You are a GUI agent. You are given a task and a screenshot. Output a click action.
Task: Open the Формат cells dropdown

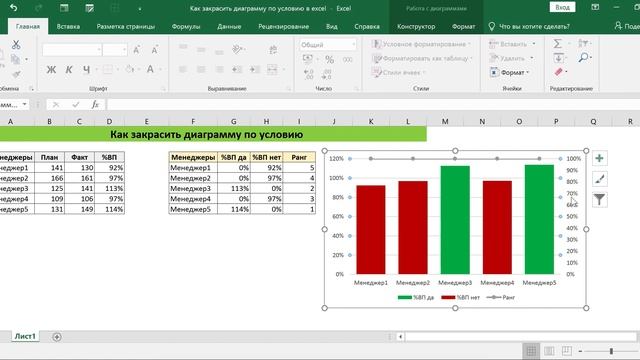tap(509, 72)
